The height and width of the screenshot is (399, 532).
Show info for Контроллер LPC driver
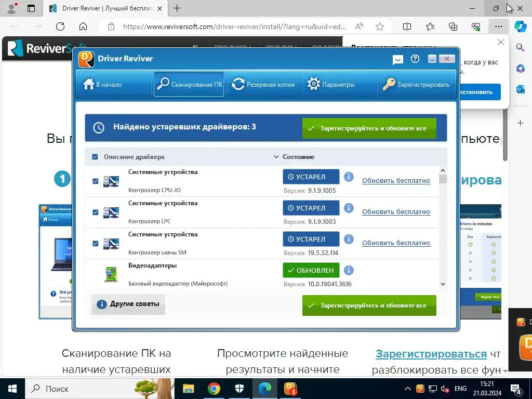coord(349,208)
